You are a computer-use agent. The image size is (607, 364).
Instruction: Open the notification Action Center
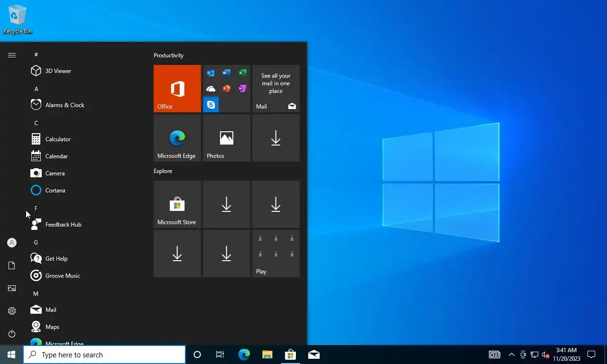(591, 355)
